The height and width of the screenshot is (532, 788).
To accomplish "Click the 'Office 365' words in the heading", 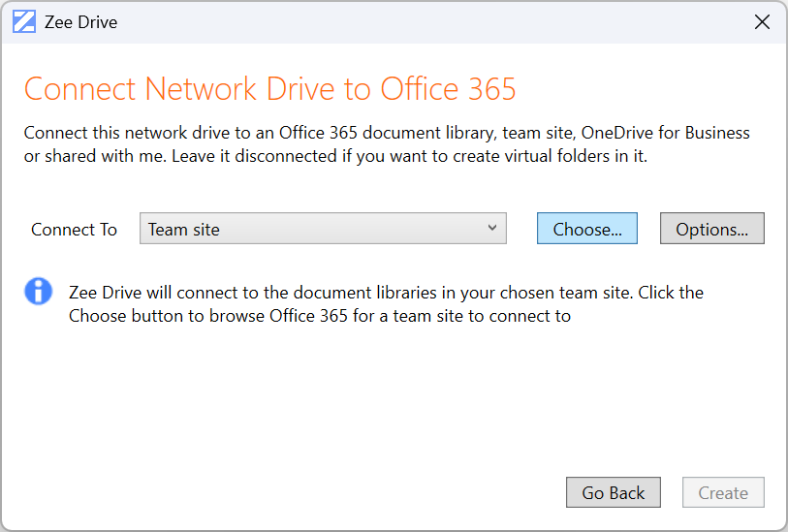I will (448, 89).
